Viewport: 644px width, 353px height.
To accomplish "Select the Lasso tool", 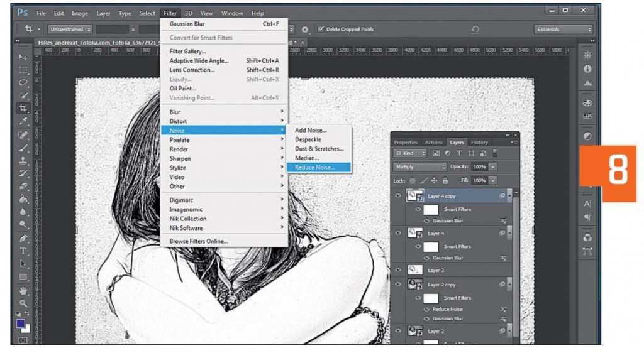I will (x=23, y=82).
